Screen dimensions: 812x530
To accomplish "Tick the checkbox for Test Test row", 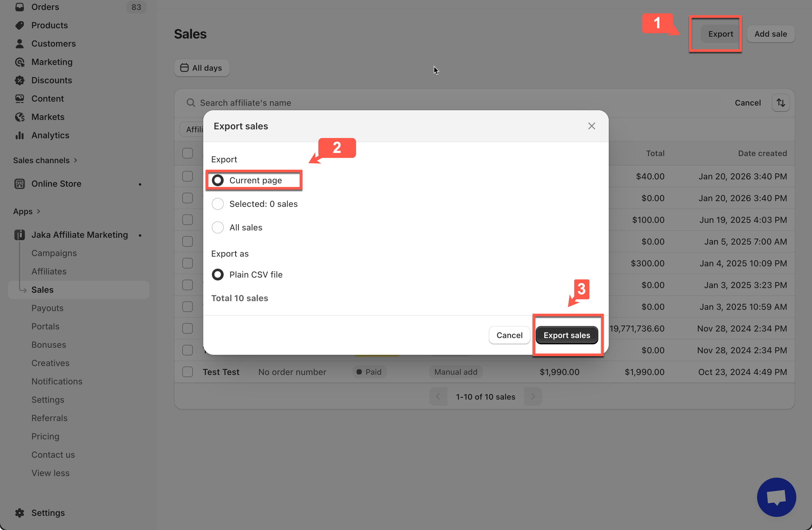I will 187,372.
